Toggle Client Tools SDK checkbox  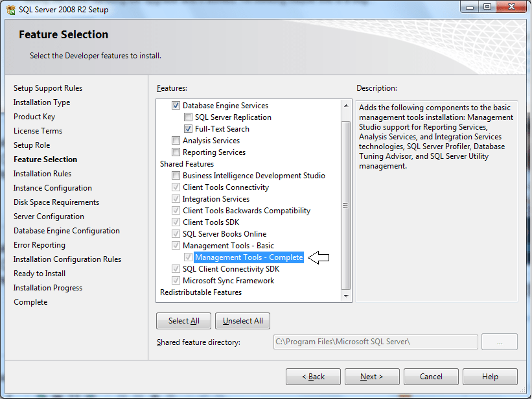coord(176,222)
